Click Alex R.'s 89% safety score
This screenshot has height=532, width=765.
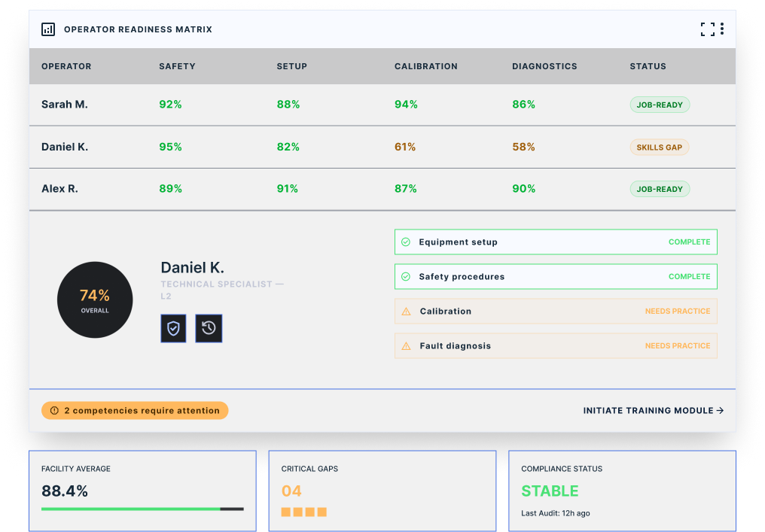point(170,189)
